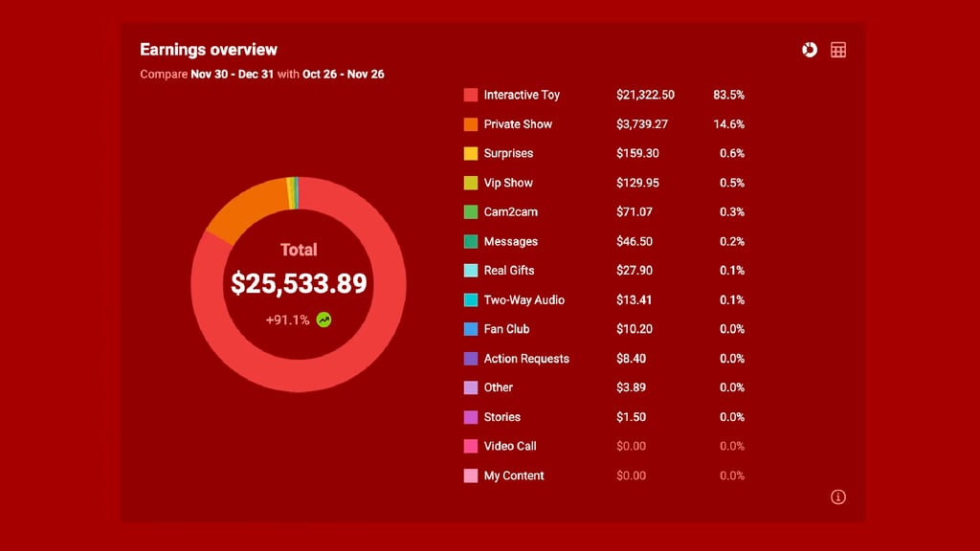Click the Private Show orange swatch
Image resolution: width=980 pixels, height=551 pixels.
point(471,124)
